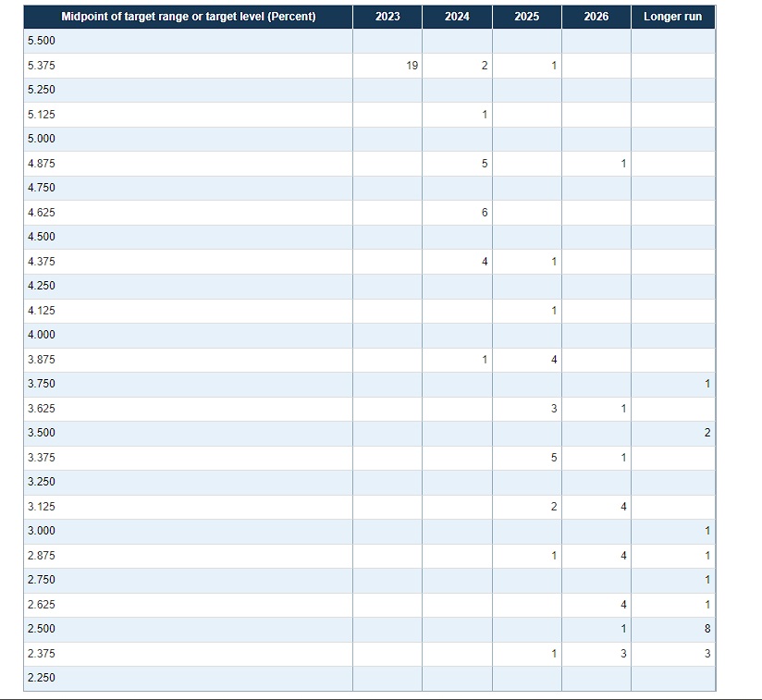Select the 4.000 row label

pos(42,335)
